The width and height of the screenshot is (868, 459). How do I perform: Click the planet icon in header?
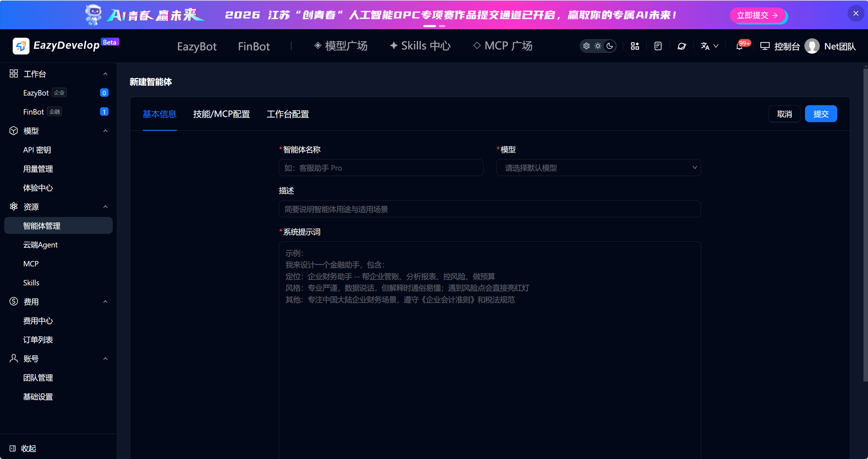click(x=681, y=46)
